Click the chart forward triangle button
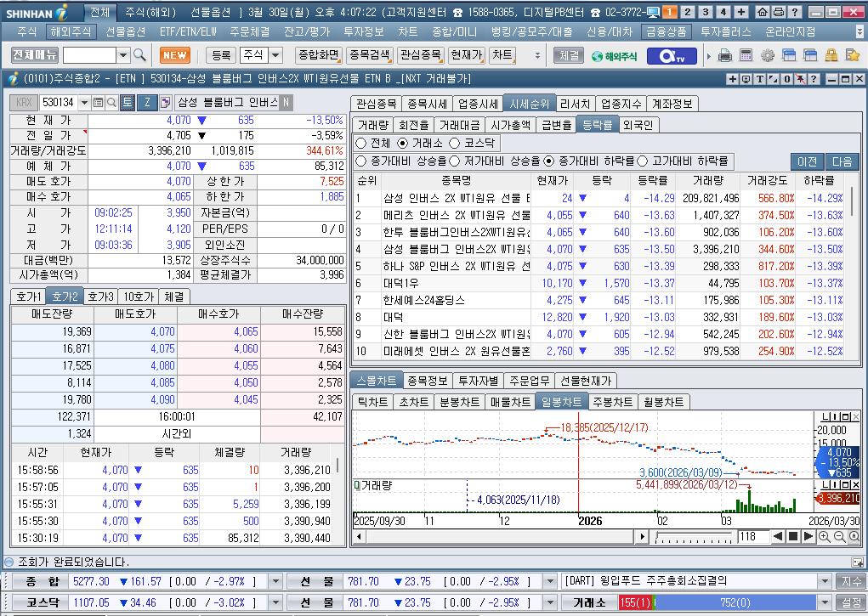This screenshot has height=616, width=868. coord(808,536)
